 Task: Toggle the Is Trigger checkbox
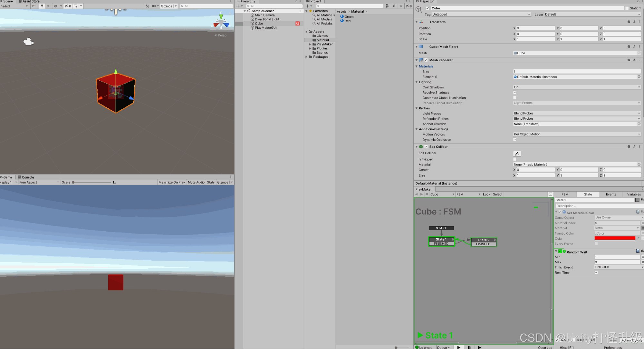pos(515,159)
